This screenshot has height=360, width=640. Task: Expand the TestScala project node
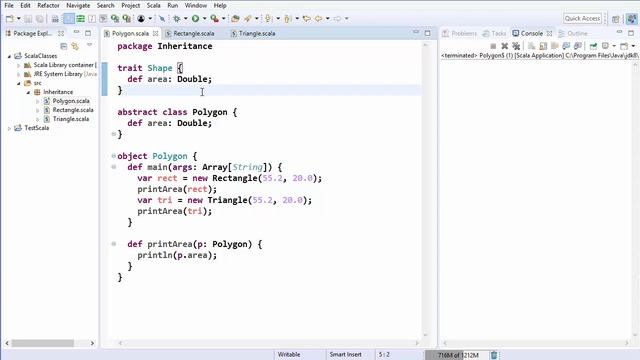pos(9,128)
